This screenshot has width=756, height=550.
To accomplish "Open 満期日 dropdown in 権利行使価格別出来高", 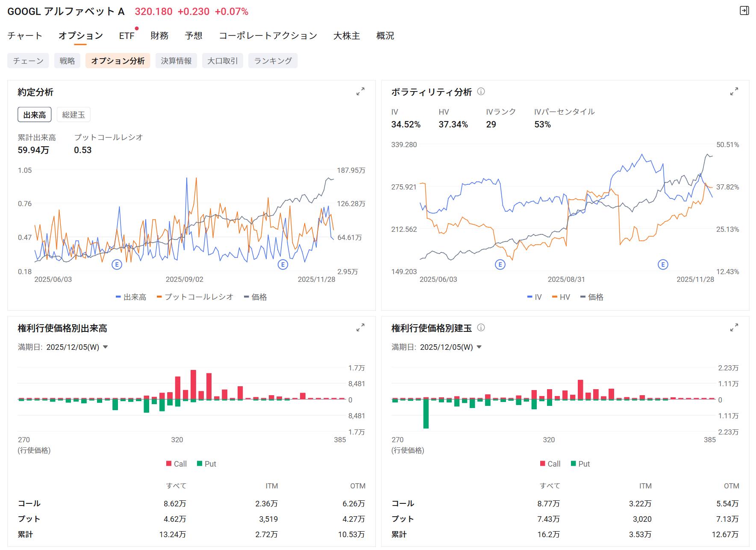I will 77,347.
